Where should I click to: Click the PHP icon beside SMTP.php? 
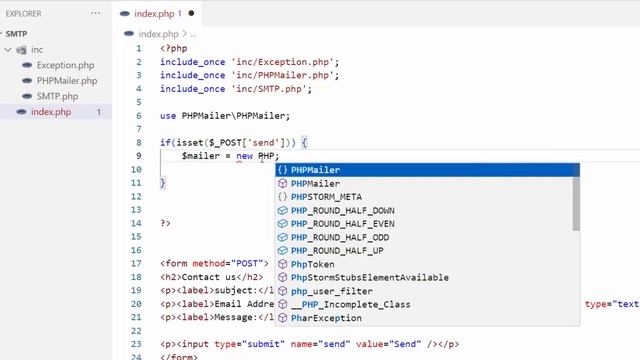pyautogui.click(x=27, y=96)
